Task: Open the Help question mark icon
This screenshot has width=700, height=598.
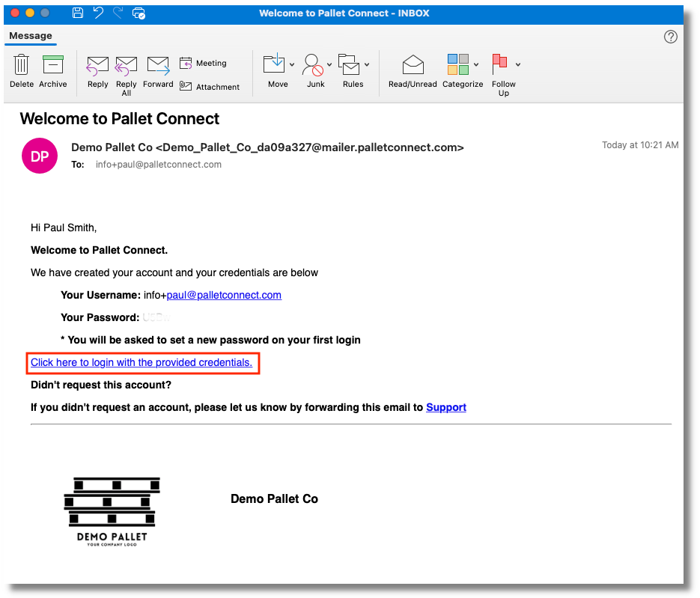Action: (670, 37)
